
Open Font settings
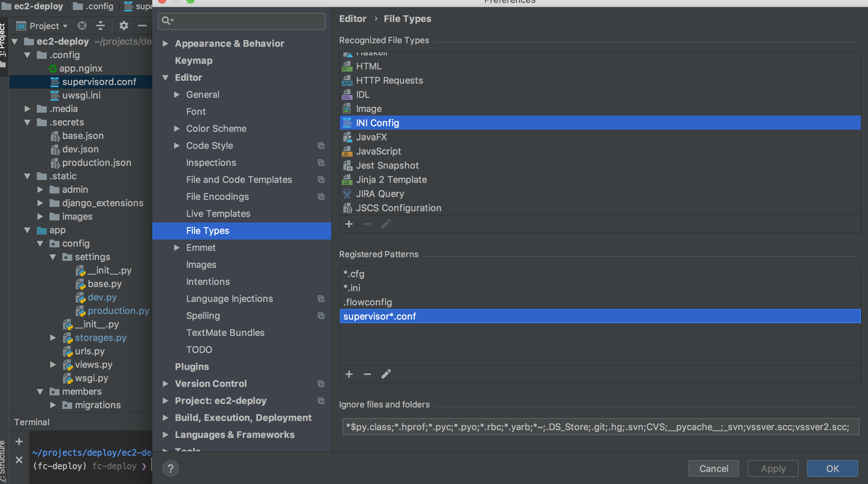pyautogui.click(x=196, y=112)
